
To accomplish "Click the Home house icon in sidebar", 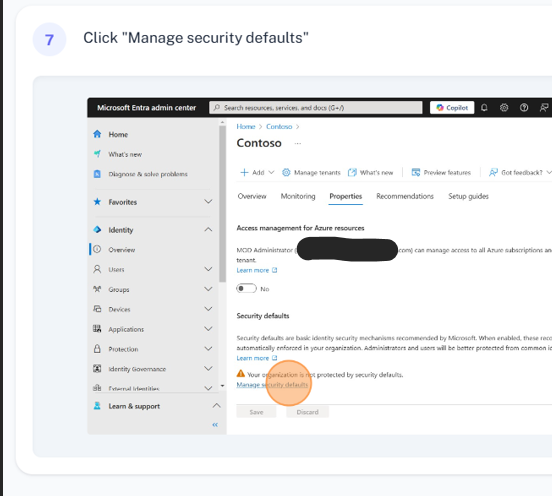I will (97, 134).
